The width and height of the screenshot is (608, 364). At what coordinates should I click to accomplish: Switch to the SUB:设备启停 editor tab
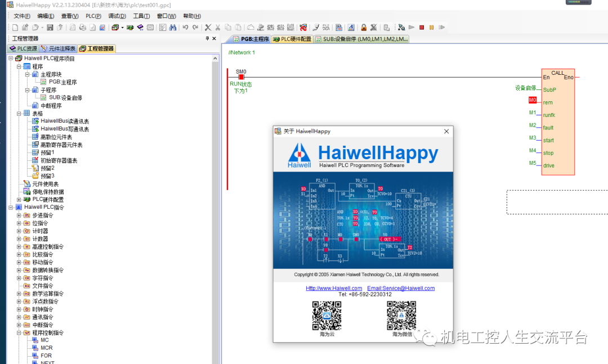(361, 39)
